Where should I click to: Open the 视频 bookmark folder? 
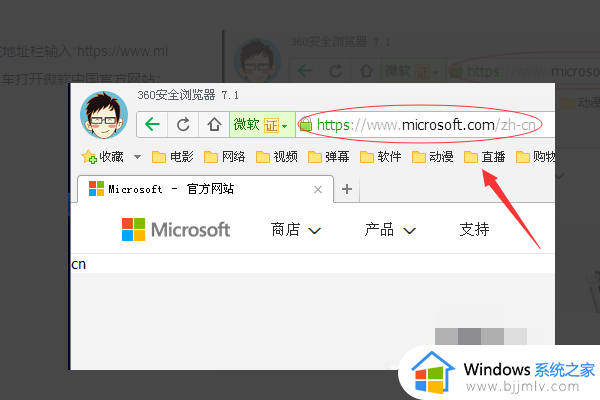click(277, 157)
